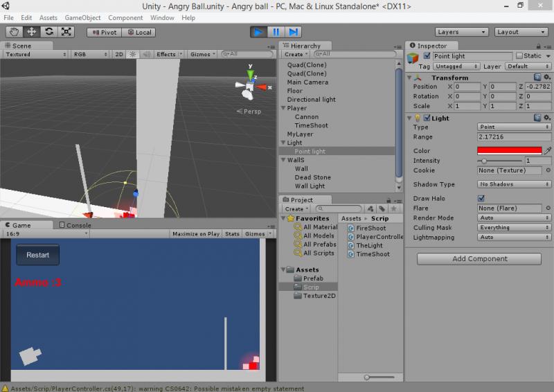Pick color with the eyedropper

pos(548,151)
